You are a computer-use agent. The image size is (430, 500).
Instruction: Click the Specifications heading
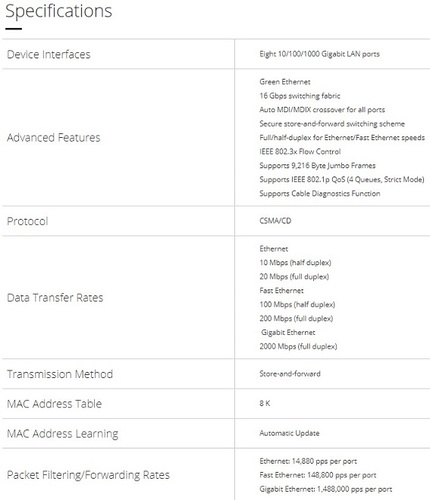59,11
